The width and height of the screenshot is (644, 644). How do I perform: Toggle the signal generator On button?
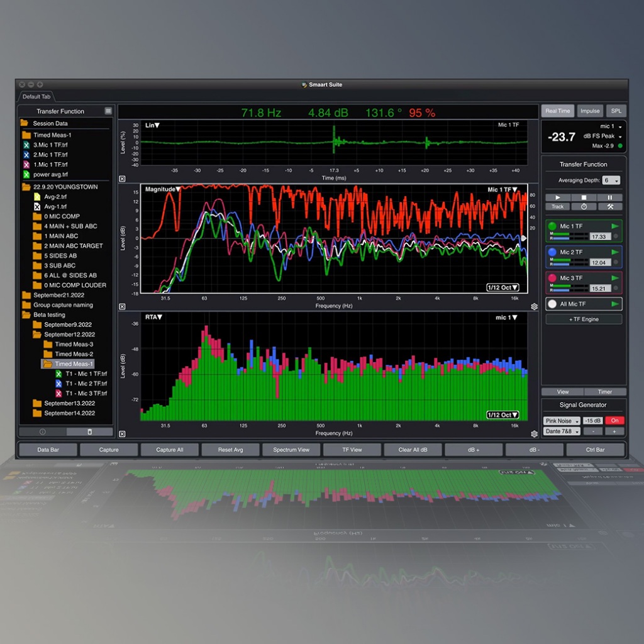point(614,420)
